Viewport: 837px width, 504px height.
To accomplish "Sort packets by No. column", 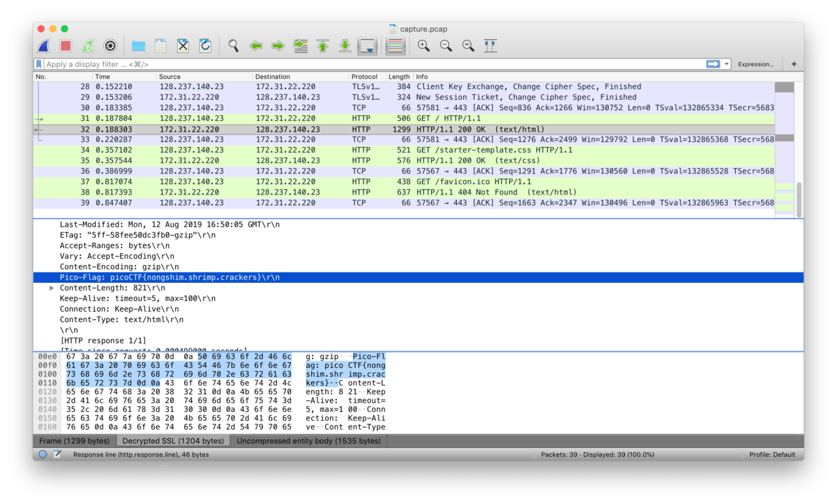I will coord(63,77).
